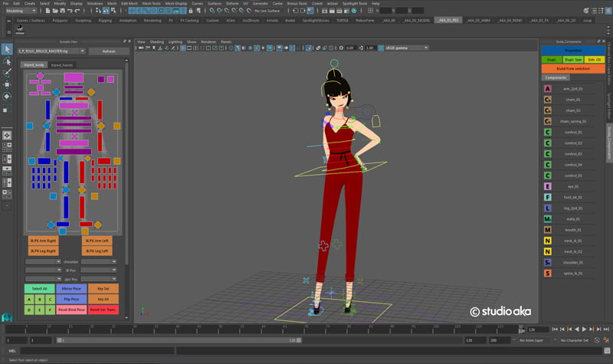The height and width of the screenshot is (364, 613).
Task: Switch to the biped_hands tab
Action: click(62, 65)
